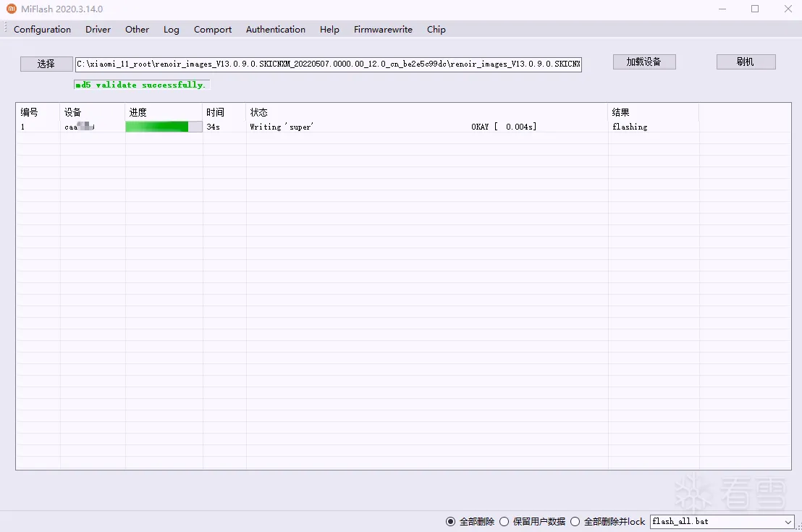This screenshot has height=532, width=802.
Task: Click the MiFlash app icon in title bar
Action: click(12, 9)
